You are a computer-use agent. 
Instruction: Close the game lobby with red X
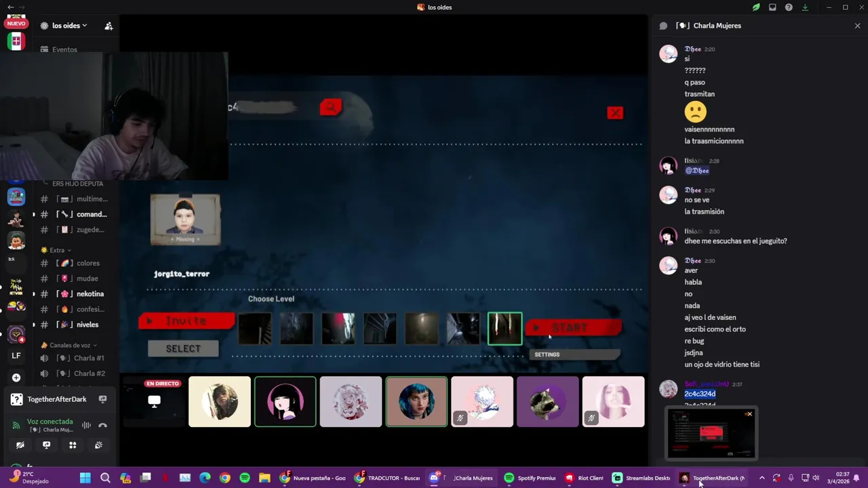tap(615, 113)
